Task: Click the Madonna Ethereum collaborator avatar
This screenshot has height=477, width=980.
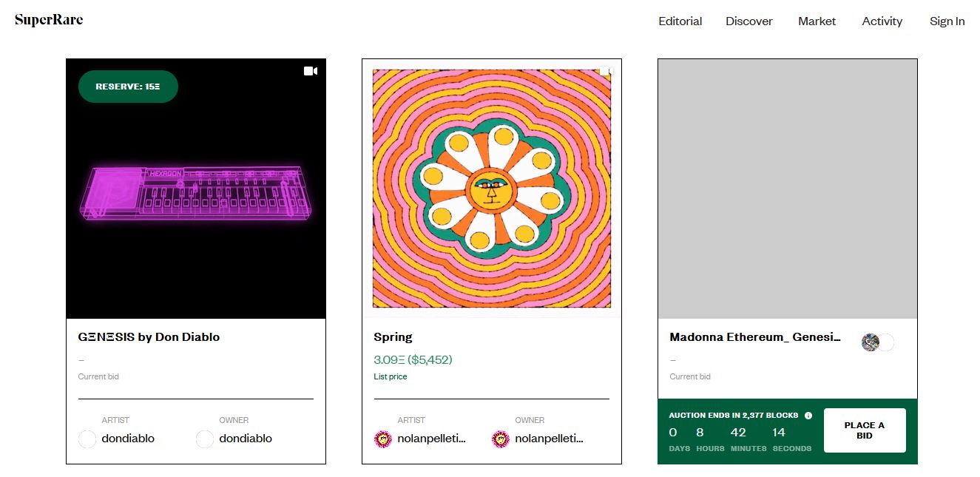Action: [871, 342]
